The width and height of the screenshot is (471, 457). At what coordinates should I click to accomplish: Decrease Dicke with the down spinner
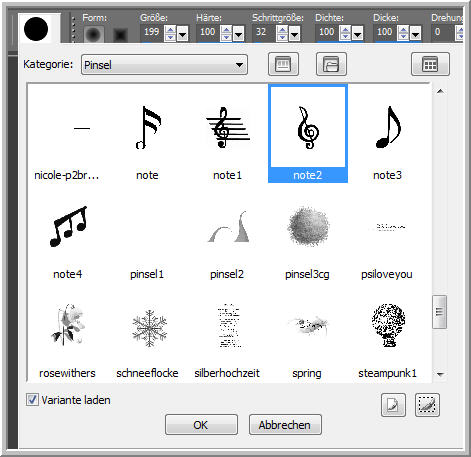tap(403, 37)
